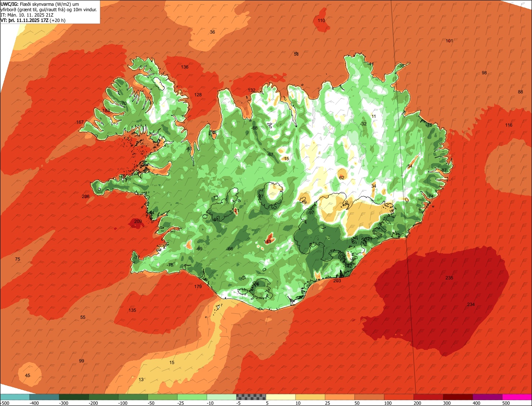The width and height of the screenshot is (532, 406).
Task: Click the magenta swatch right of the 500 label
Action: click(517, 397)
